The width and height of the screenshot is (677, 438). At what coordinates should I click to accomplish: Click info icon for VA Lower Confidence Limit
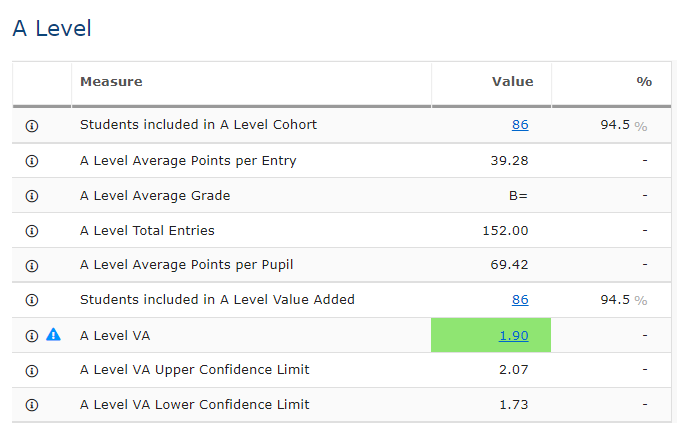point(31,405)
